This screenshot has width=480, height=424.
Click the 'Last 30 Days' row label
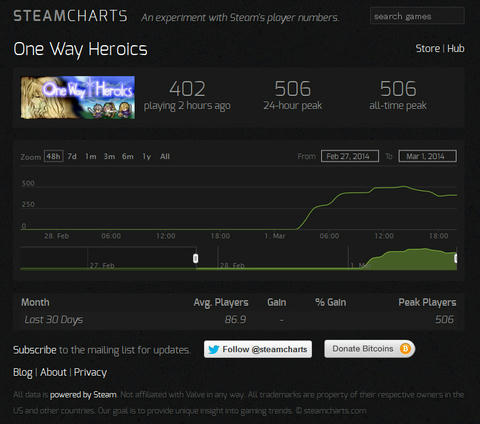coord(54,320)
